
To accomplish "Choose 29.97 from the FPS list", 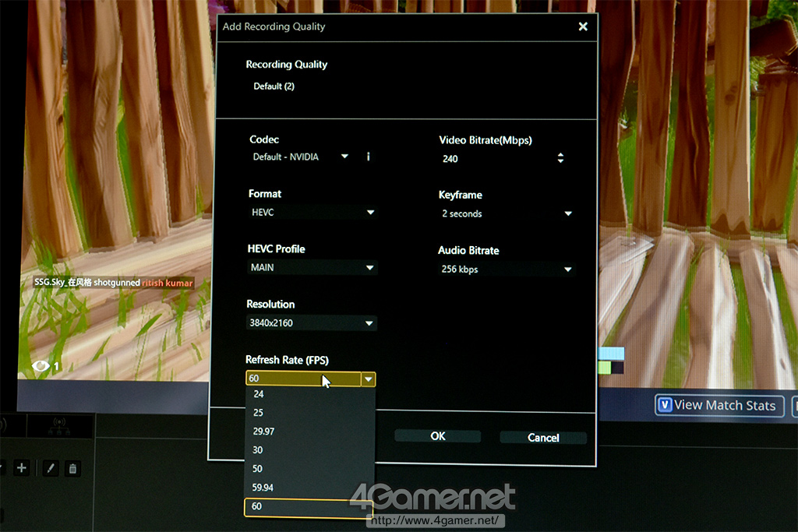I will (x=310, y=432).
